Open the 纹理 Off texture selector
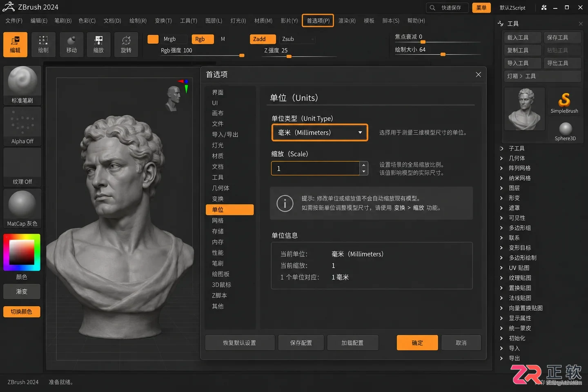 22,167
